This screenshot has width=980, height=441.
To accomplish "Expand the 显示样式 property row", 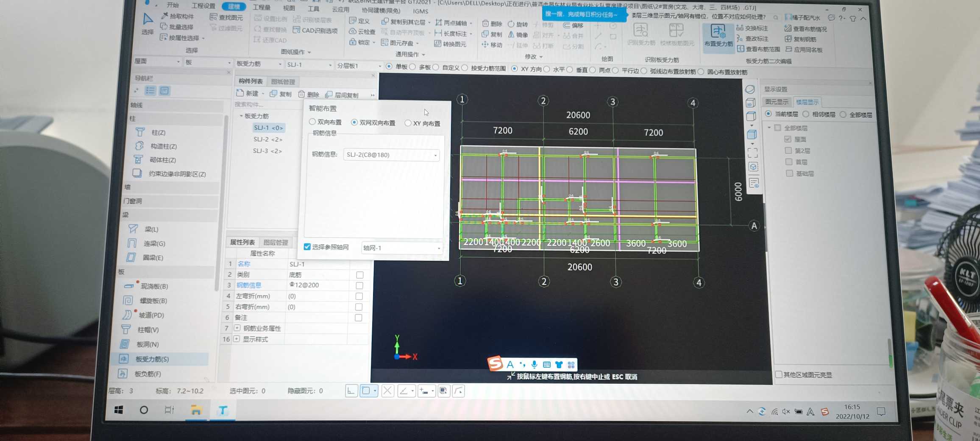I will 237,339.
